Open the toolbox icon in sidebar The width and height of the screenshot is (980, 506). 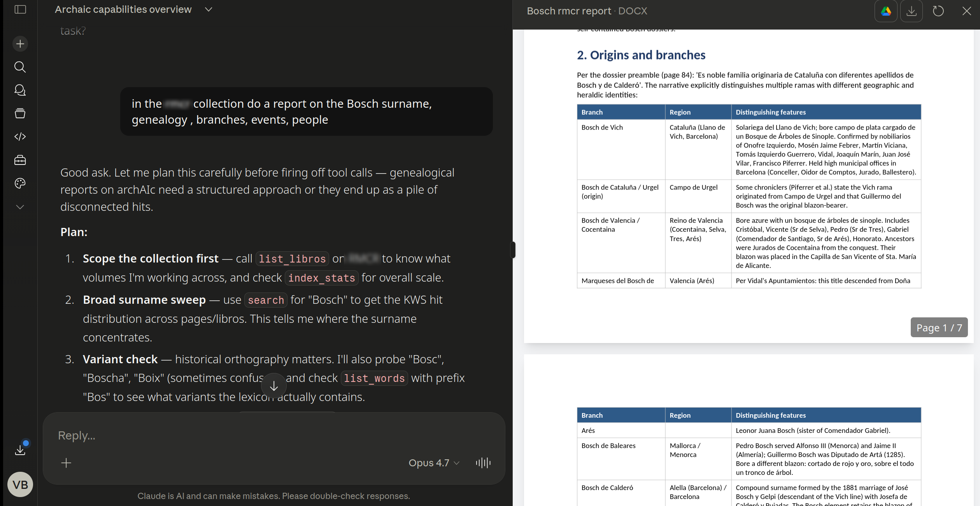[x=20, y=160]
